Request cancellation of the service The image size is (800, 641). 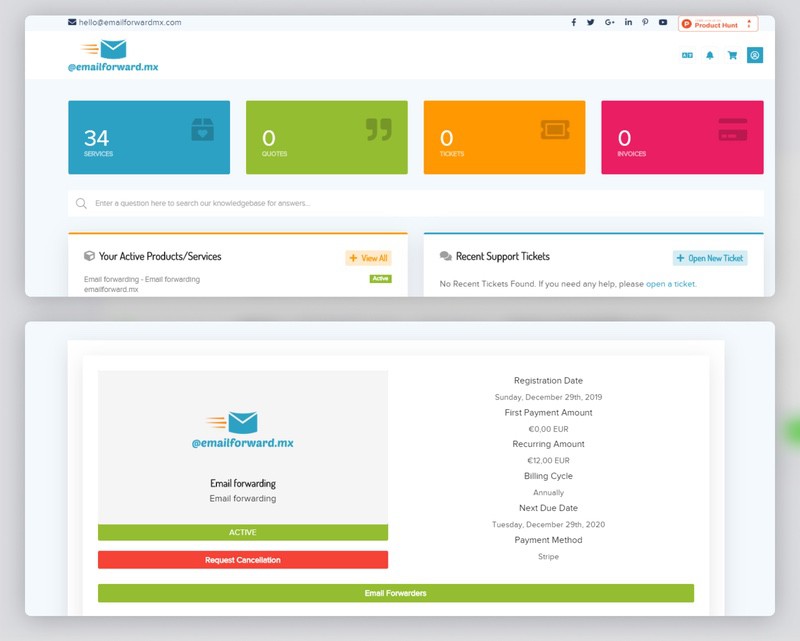pos(243,560)
